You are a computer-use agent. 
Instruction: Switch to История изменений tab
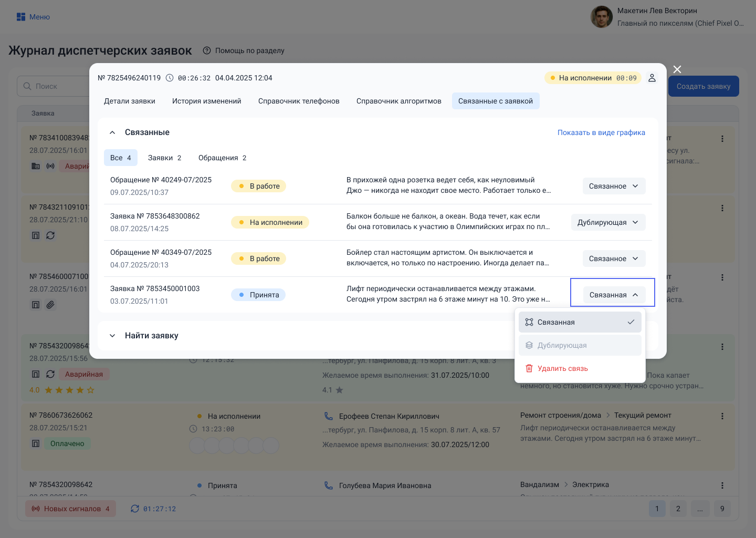[206, 101]
